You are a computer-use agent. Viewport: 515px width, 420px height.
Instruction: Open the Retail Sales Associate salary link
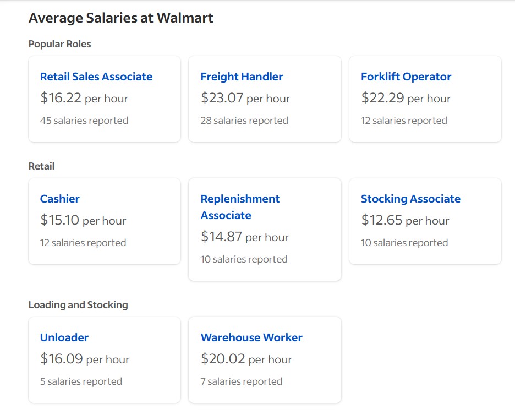pyautogui.click(x=96, y=77)
